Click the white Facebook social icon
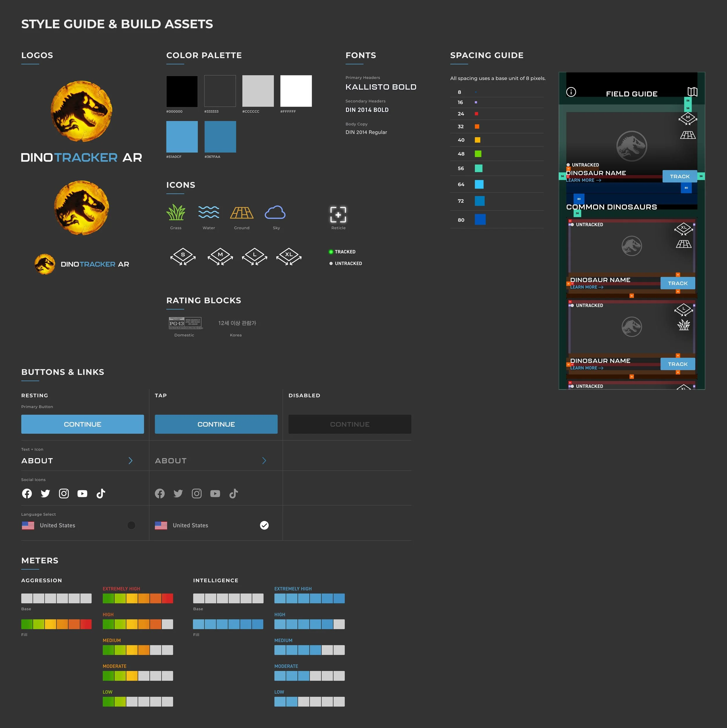Screen dimensions: 727x728 click(27, 493)
